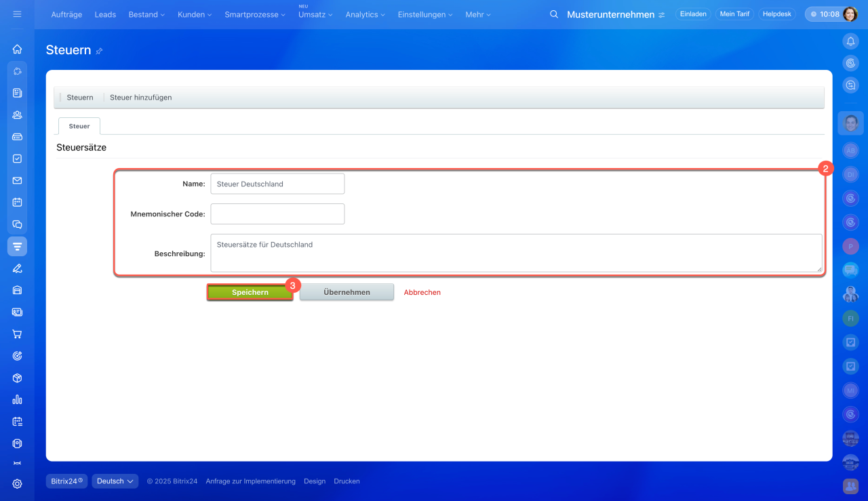Open the Leads menu item
This screenshot has height=501, width=868.
(x=105, y=14)
